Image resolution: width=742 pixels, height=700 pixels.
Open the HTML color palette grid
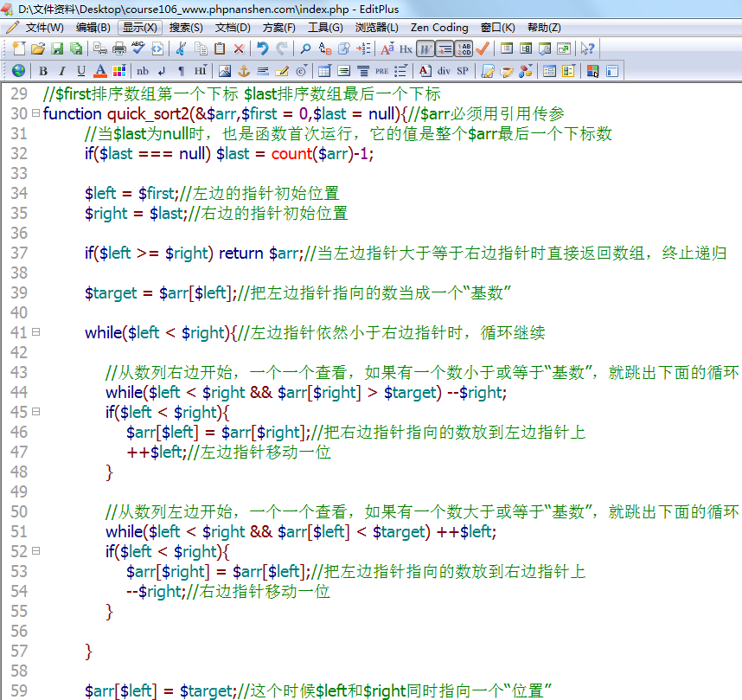click(119, 71)
